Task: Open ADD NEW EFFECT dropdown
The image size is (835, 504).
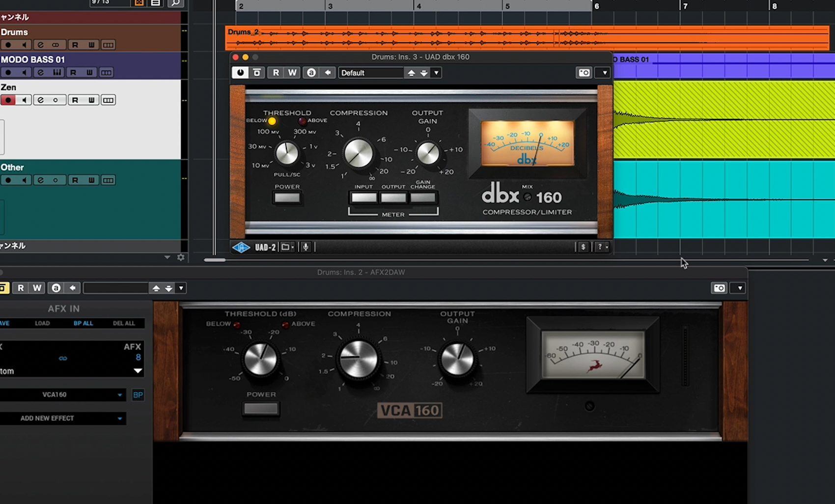Action: tap(63, 419)
